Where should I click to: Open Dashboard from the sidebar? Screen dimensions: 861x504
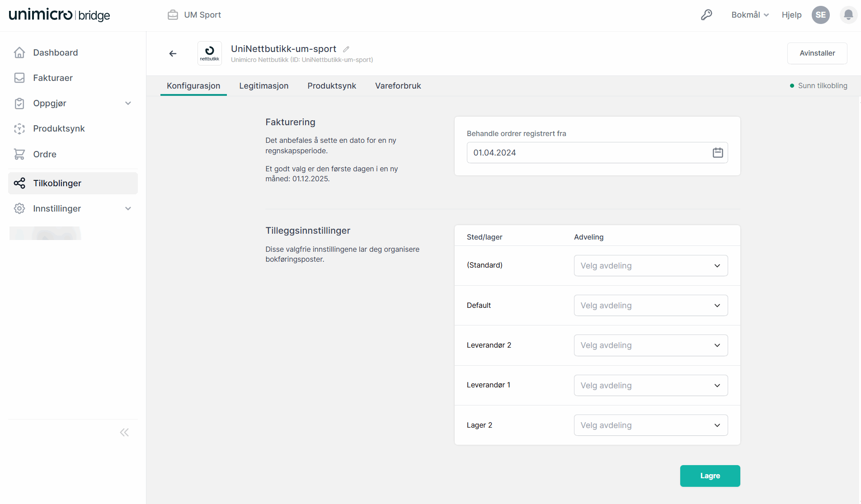[x=55, y=52]
